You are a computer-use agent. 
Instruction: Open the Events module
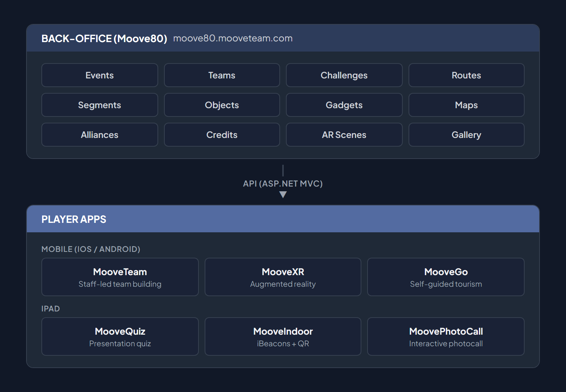pos(99,75)
